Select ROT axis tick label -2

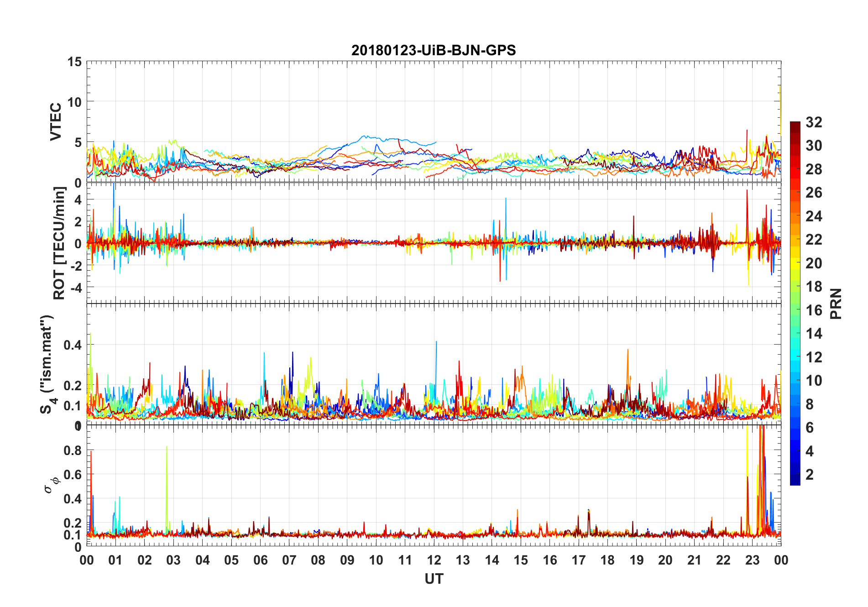[76, 266]
